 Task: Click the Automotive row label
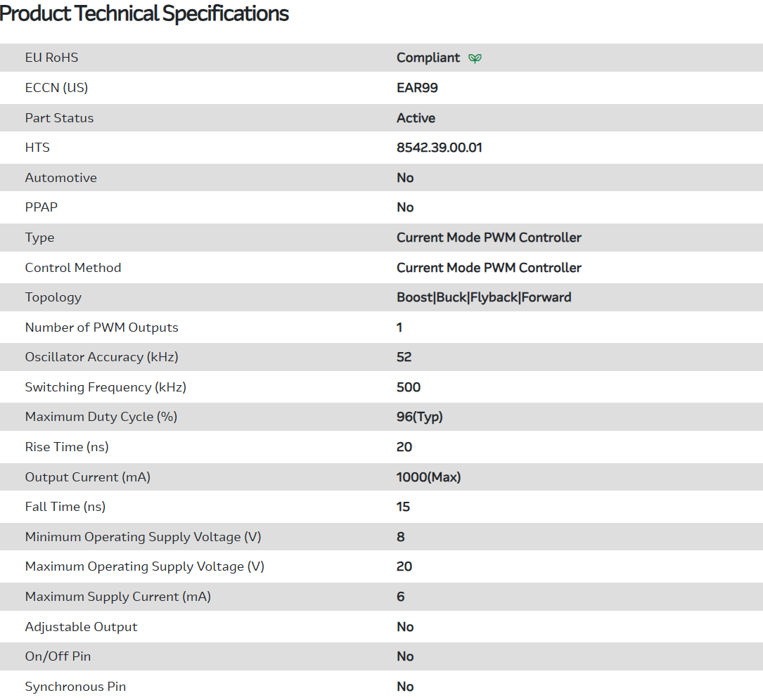pos(60,178)
